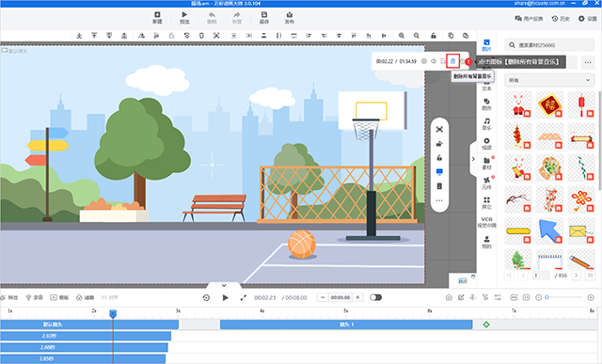Viewport: 602px width, 364px height.
Task: Click the unlock padlock in alignment toolbar
Action: (434, 36)
